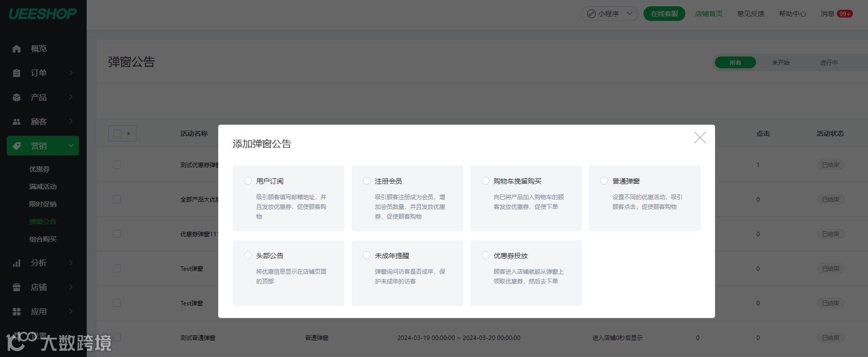Click the 99+ message badge

pyautogui.click(x=845, y=14)
